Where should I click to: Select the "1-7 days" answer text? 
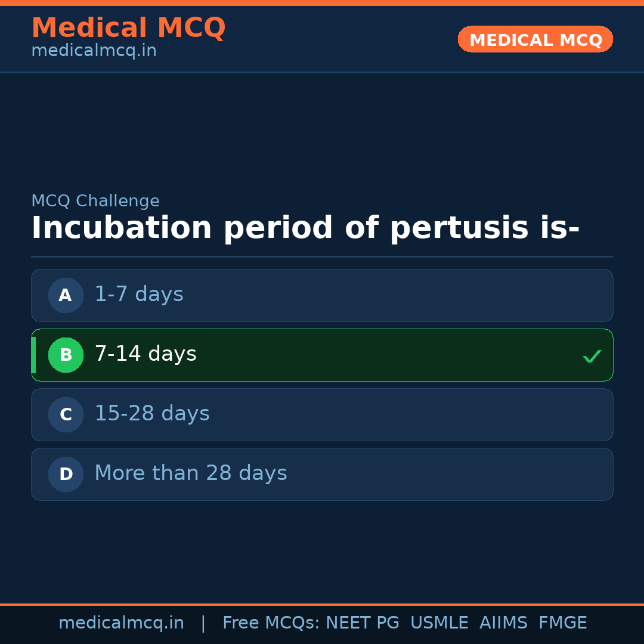(x=139, y=295)
